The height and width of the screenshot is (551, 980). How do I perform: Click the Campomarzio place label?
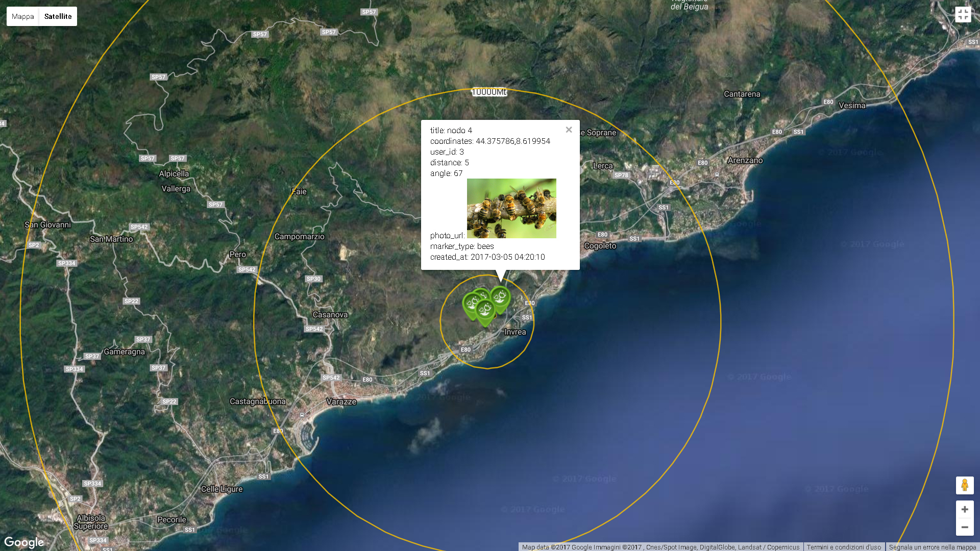point(299,237)
